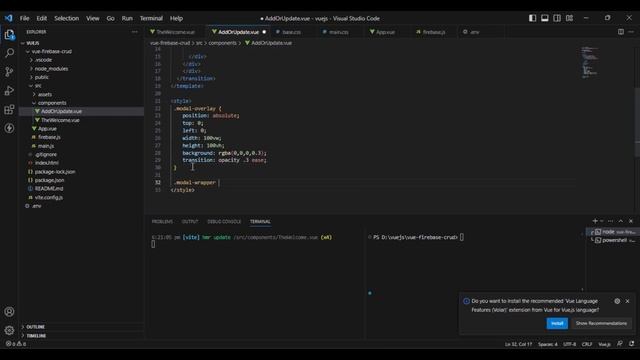This screenshot has height=360, width=640.
Task: Maximize the terminal panel size
Action: 621,221
